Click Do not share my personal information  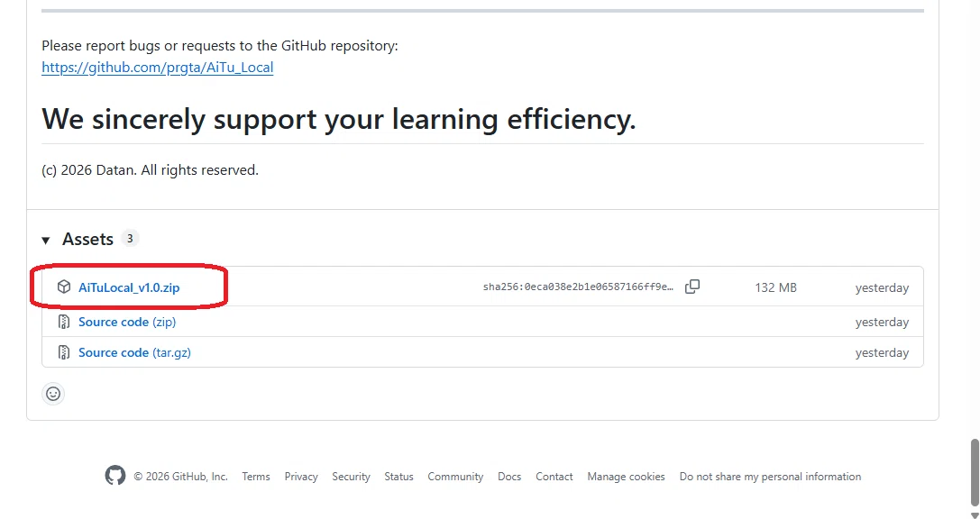[770, 477]
